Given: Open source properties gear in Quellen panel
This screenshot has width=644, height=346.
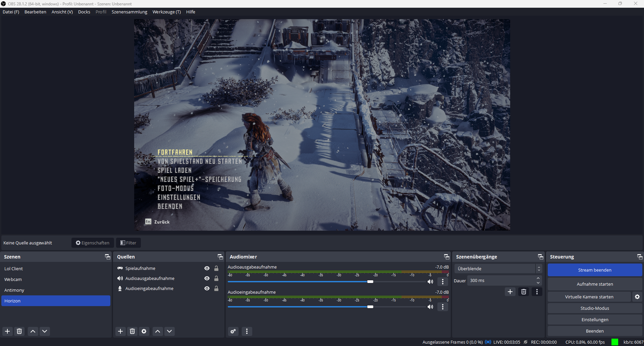Looking at the screenshot, I should point(144,331).
